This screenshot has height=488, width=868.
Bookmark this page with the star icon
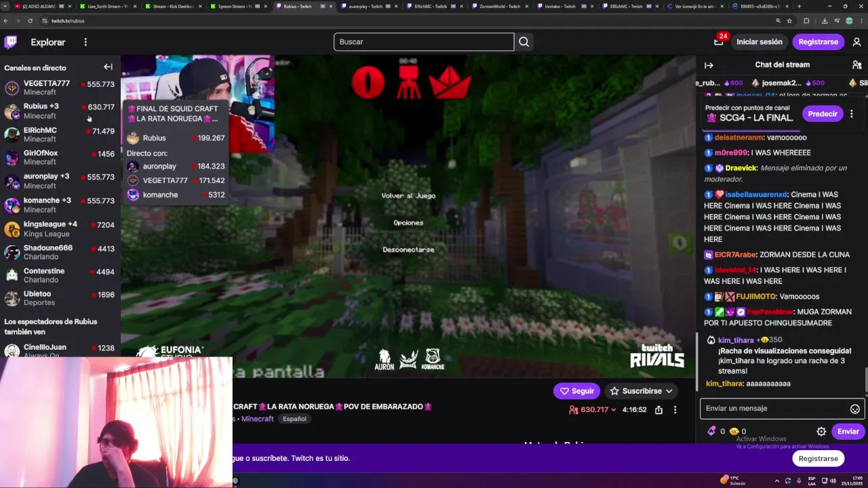pos(789,21)
